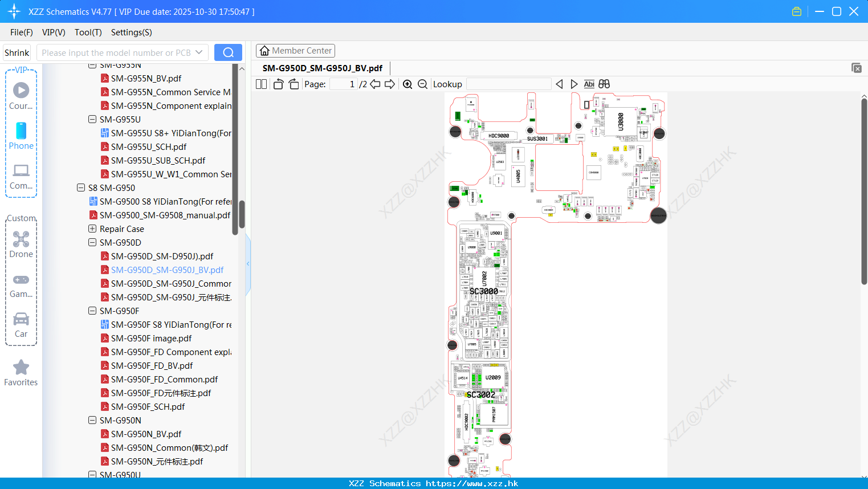Screen dimensions: 868x489
Task: Open SM-G950F_SCH.pdf
Action: click(148, 406)
